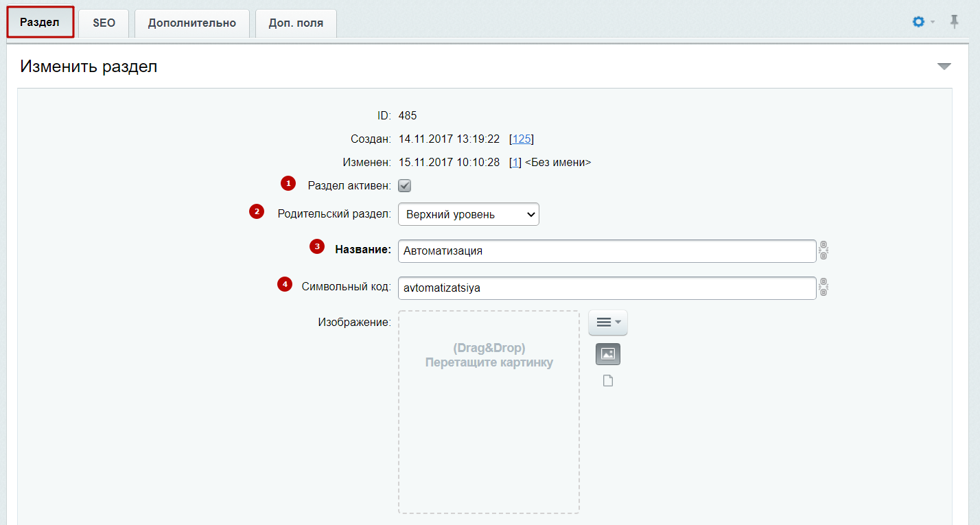Toggle the 'Раздел активен' checkbox
This screenshot has height=525, width=980.
pos(405,186)
